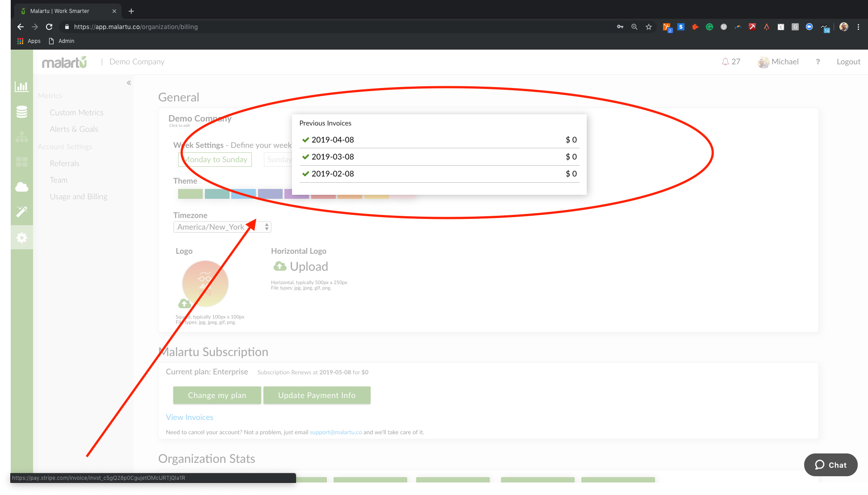The height and width of the screenshot is (495, 868).
Task: Open the dashboard grid sidebar icon
Action: tap(21, 162)
